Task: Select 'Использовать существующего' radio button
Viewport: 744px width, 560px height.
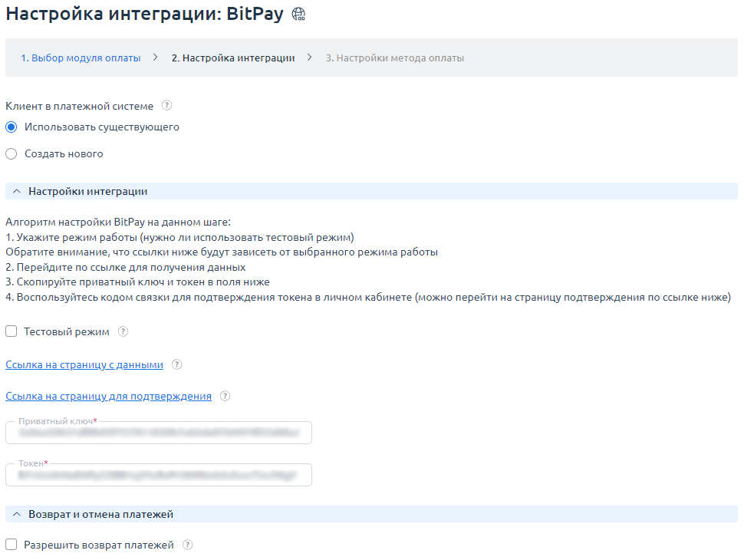Action: click(11, 127)
